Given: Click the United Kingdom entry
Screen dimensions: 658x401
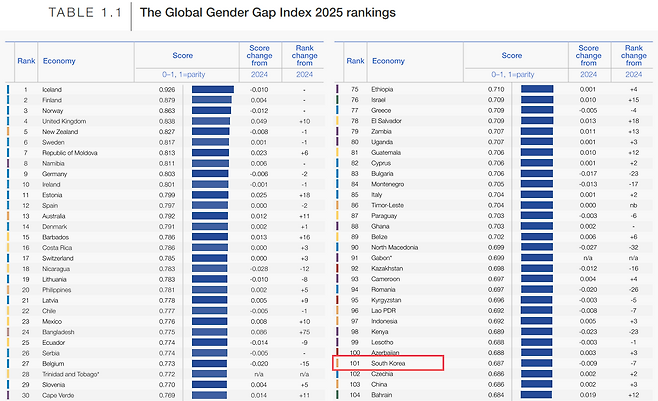Looking at the screenshot, I should point(64,121).
